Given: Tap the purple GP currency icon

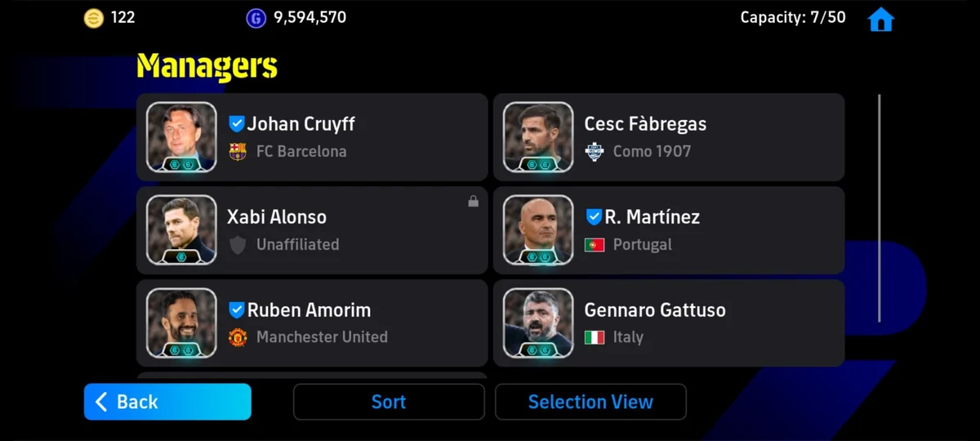Looking at the screenshot, I should point(256,18).
